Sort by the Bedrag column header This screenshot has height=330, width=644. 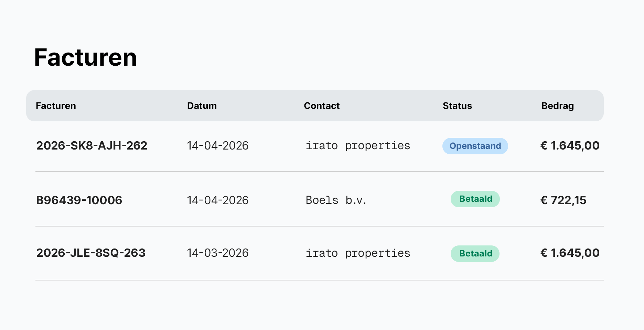558,106
